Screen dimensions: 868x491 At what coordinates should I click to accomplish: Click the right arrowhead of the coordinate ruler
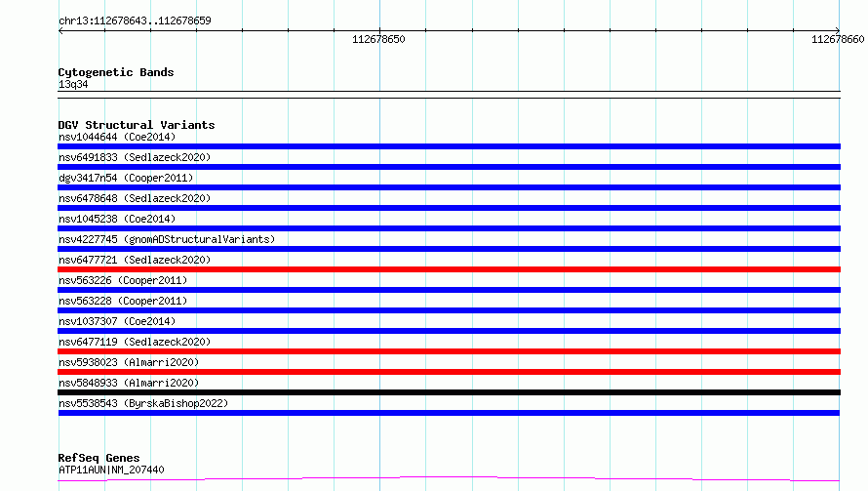(838, 31)
